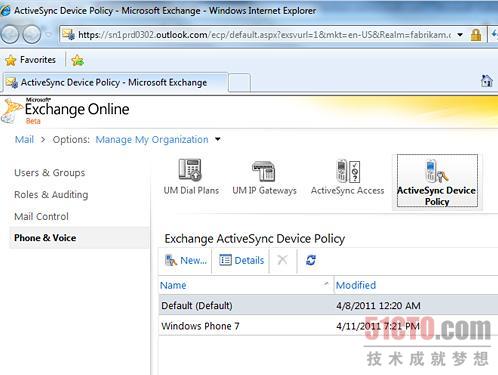Follow the Mail breadcrumb link
Image resolution: width=498 pixels, height=375 pixels.
pos(24,139)
